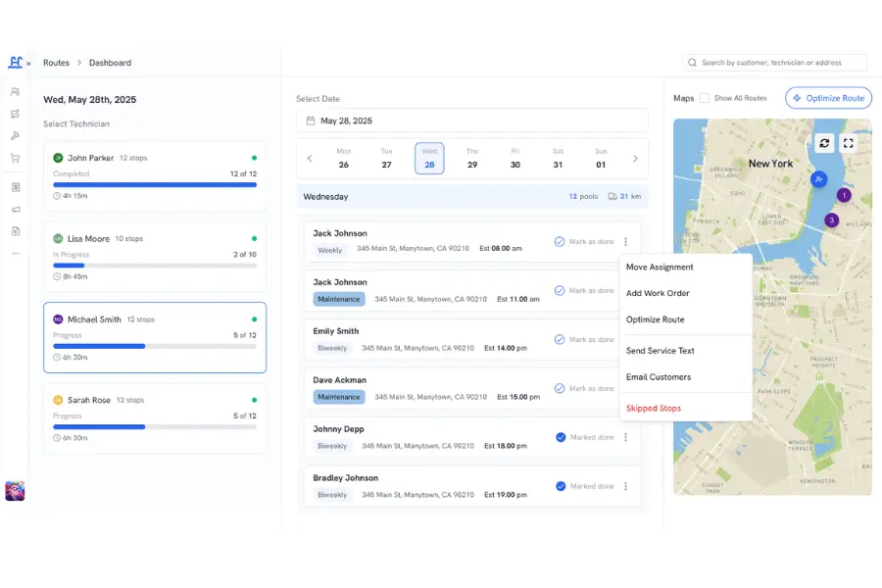Click the Routes breadcrumb link

pyautogui.click(x=56, y=63)
